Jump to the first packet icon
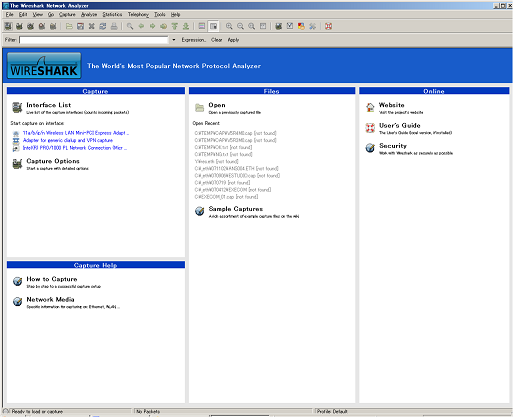Screen dimensions: 513x417 click(x=175, y=26)
